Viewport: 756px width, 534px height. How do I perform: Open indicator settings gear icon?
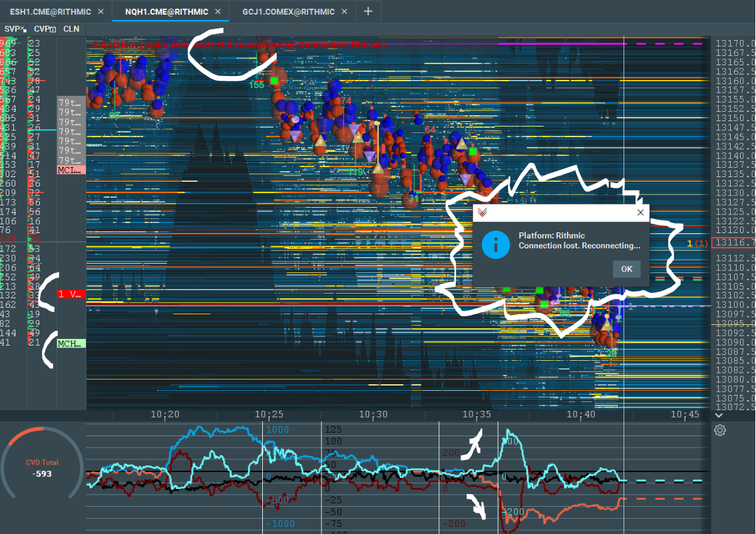(720, 430)
